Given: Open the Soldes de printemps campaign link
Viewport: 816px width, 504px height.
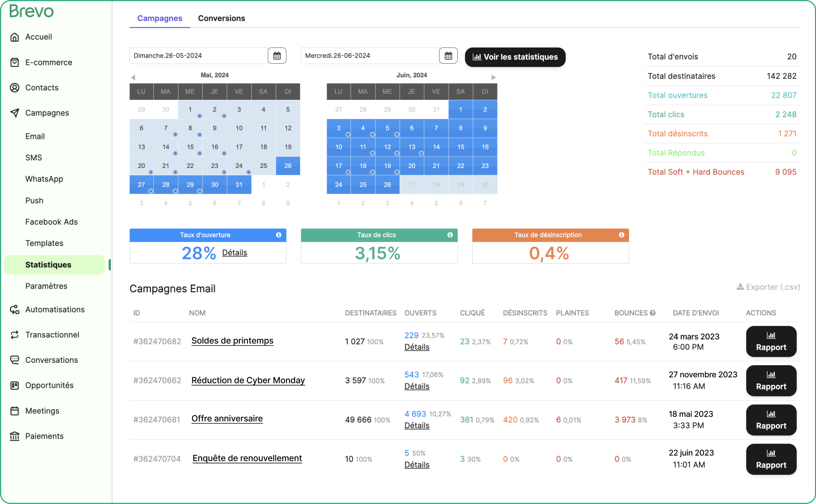Looking at the screenshot, I should (232, 341).
